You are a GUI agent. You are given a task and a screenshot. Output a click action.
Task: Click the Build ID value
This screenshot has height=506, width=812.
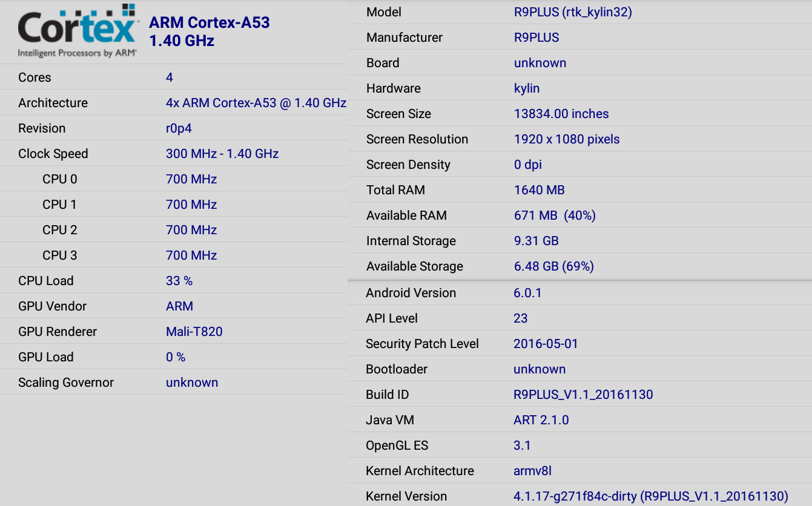(583, 395)
